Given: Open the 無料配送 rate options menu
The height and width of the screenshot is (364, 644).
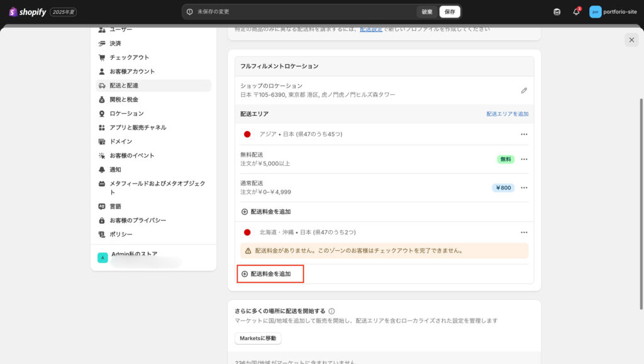Looking at the screenshot, I should click(x=523, y=159).
